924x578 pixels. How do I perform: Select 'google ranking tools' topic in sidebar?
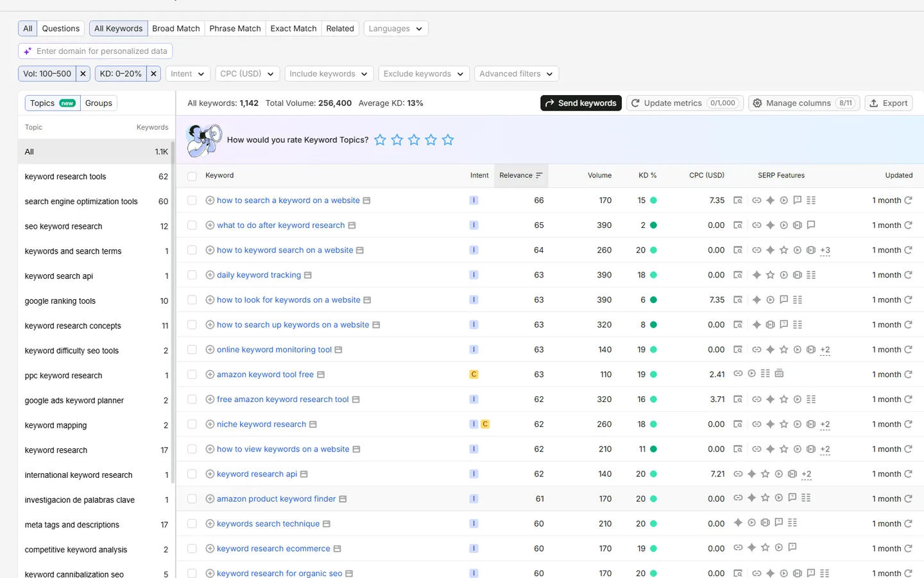coord(96,301)
